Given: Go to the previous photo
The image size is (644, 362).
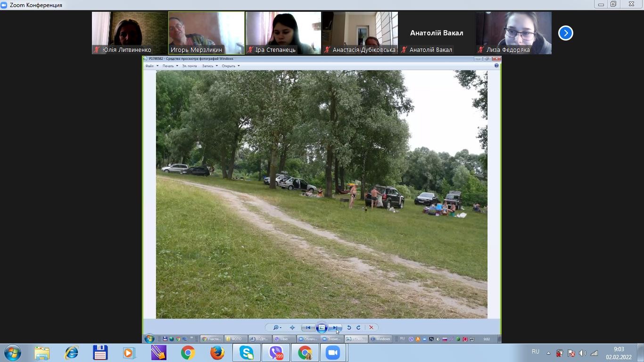Looking at the screenshot, I should pyautogui.click(x=308, y=328).
